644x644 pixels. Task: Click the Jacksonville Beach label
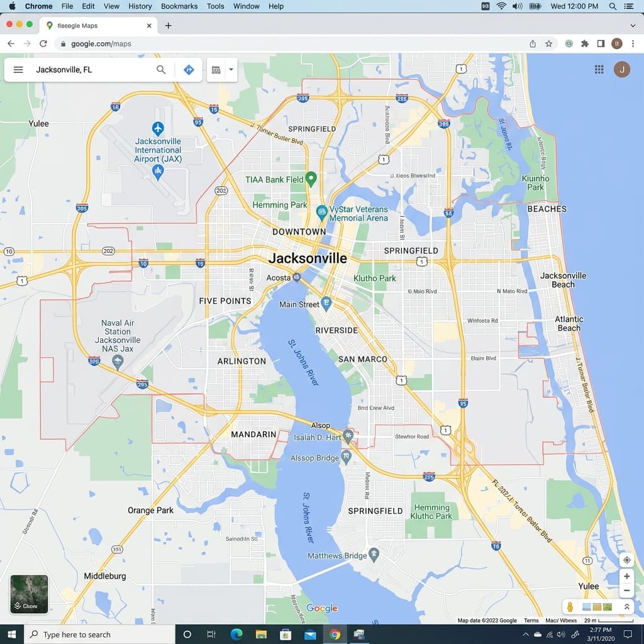pos(563,280)
